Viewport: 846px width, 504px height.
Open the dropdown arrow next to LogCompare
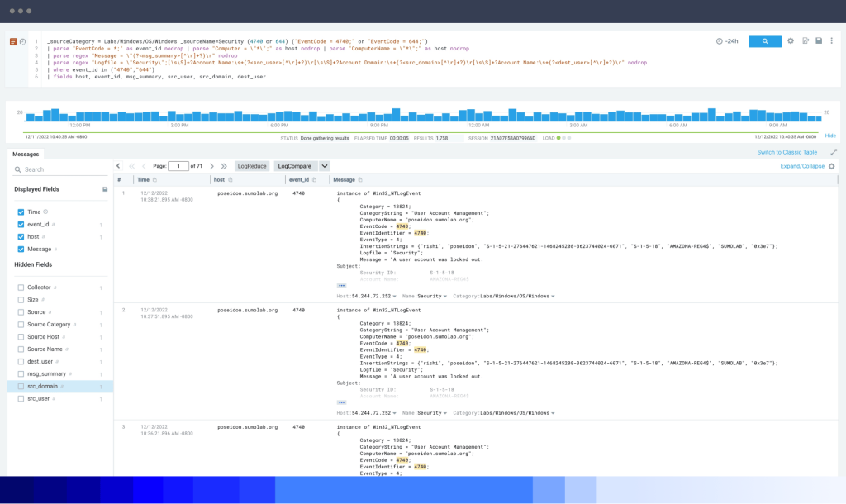(322, 165)
